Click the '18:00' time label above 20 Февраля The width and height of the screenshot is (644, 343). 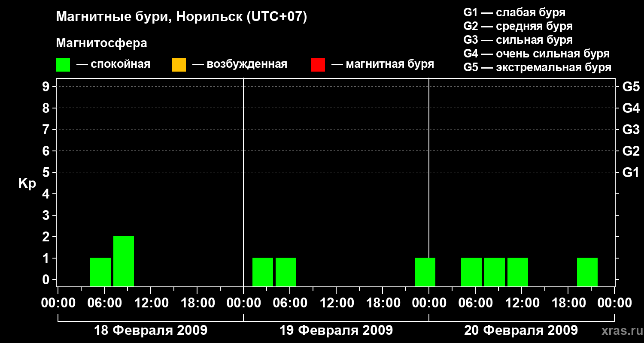point(568,303)
